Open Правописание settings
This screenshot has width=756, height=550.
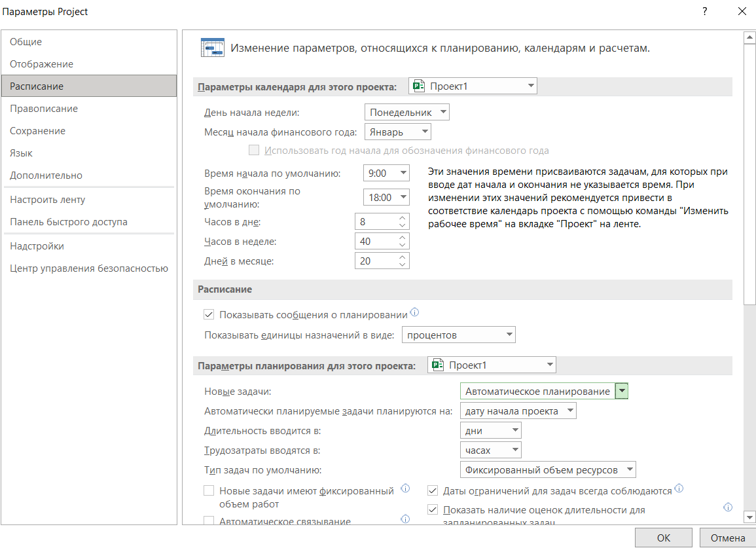click(89, 109)
